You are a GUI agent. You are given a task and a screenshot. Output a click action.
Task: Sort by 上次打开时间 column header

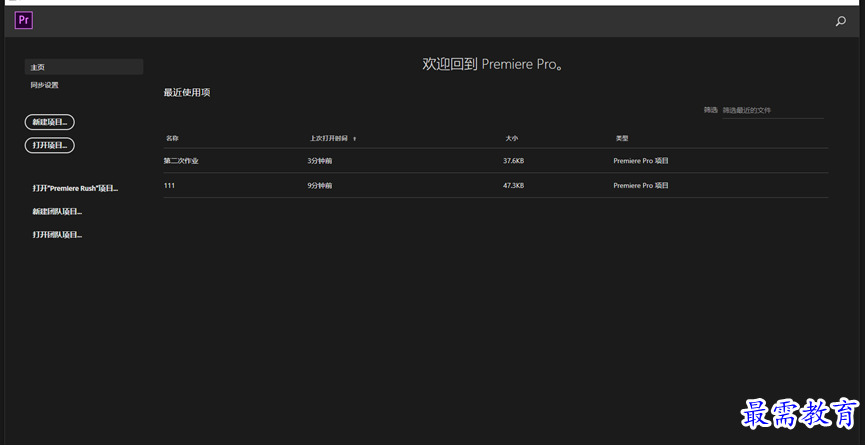[x=329, y=138]
